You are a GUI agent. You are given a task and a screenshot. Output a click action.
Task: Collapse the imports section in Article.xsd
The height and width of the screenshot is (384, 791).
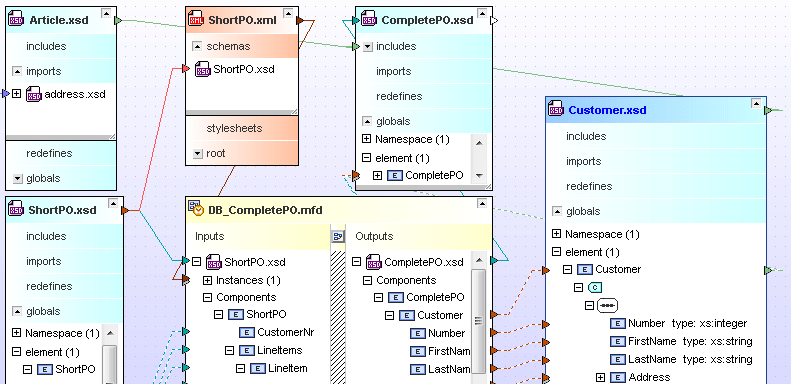(x=17, y=71)
